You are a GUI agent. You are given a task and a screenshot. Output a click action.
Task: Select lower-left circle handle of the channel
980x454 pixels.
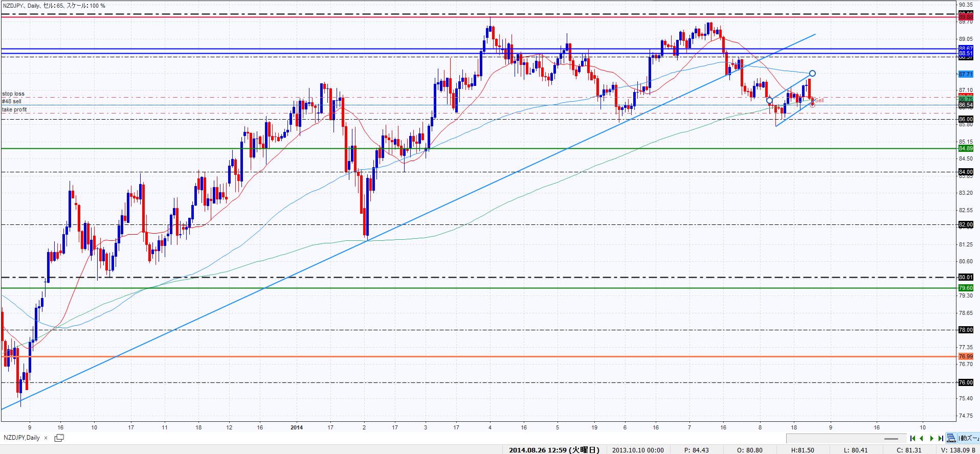(770, 101)
